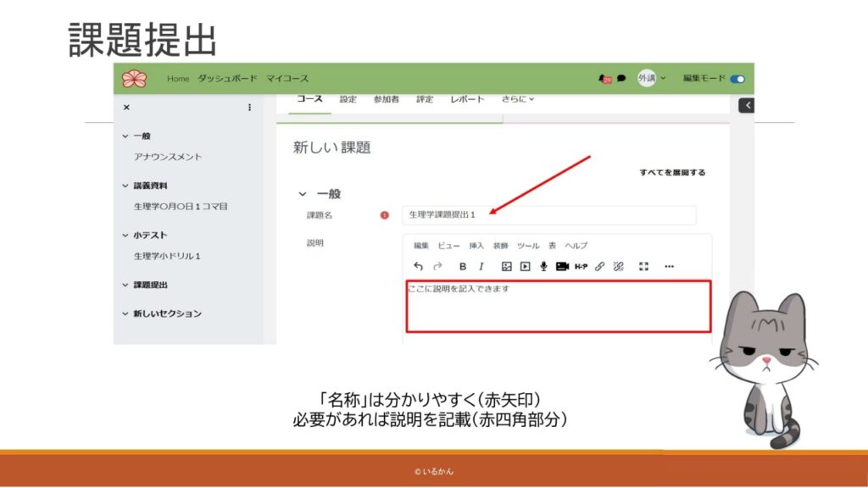The image size is (868, 488).
Task: Insert an image via editor toolbar
Action: coord(506,266)
